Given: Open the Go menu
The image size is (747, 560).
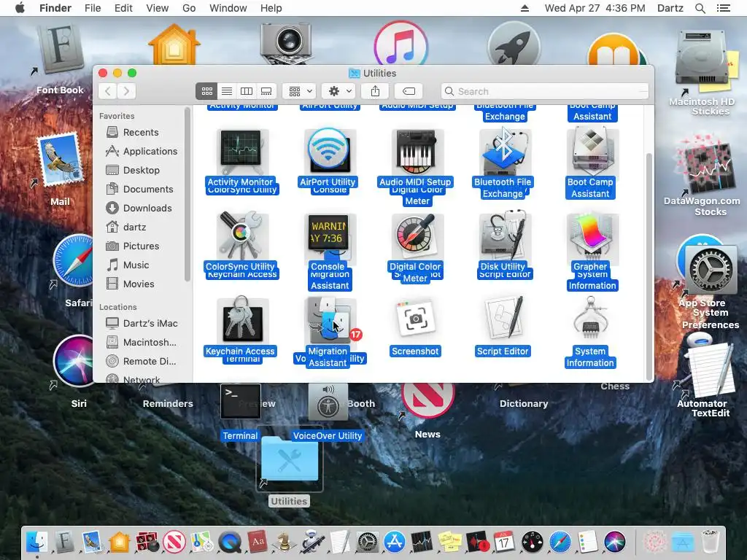Looking at the screenshot, I should pyautogui.click(x=189, y=8).
